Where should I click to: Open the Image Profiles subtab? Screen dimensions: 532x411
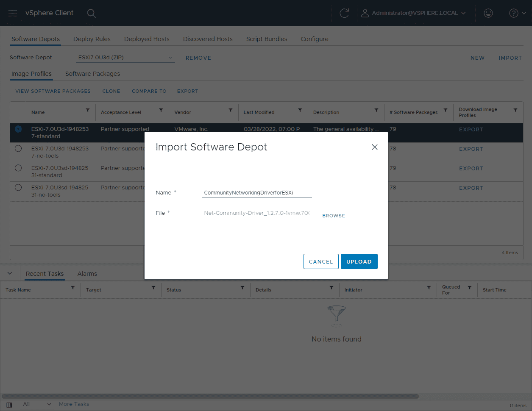(x=31, y=74)
